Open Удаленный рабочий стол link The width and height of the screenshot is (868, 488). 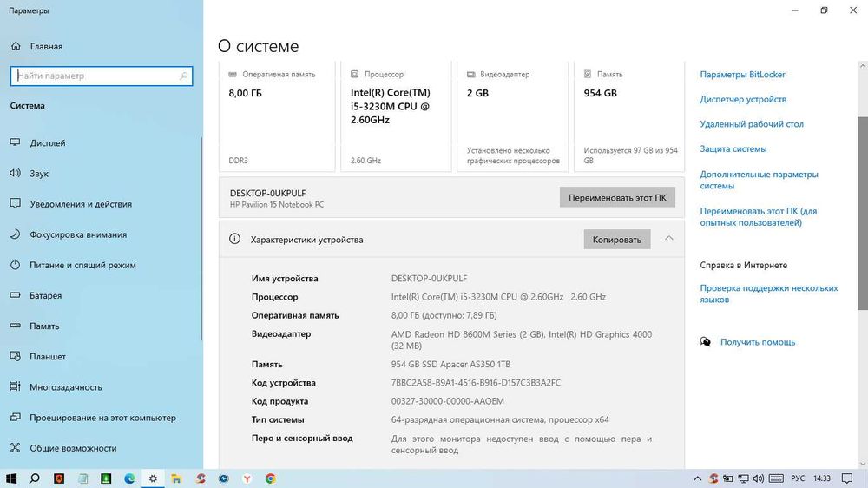[x=751, y=124]
